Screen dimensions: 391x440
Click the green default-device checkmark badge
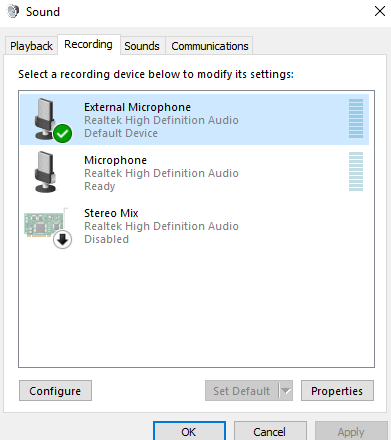[x=62, y=133]
